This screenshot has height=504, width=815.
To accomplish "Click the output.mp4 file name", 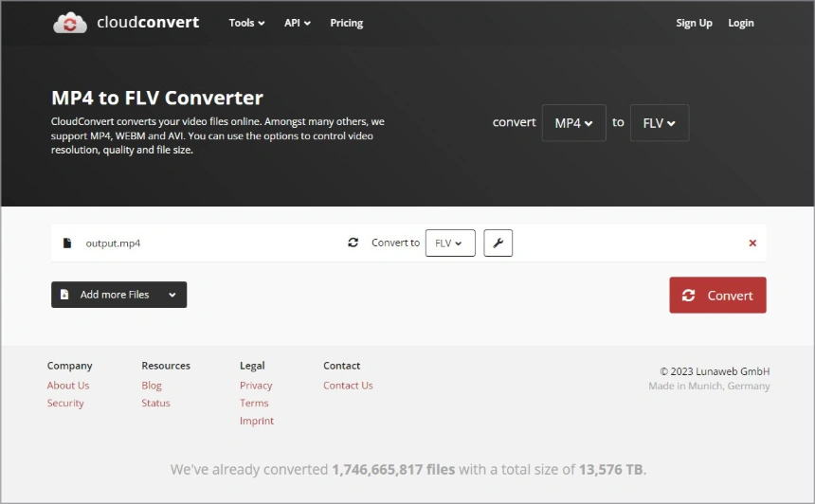I will pyautogui.click(x=113, y=243).
